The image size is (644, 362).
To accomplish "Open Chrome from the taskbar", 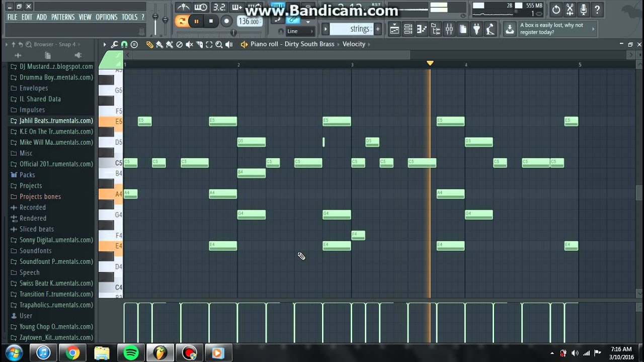I will pyautogui.click(x=72, y=353).
